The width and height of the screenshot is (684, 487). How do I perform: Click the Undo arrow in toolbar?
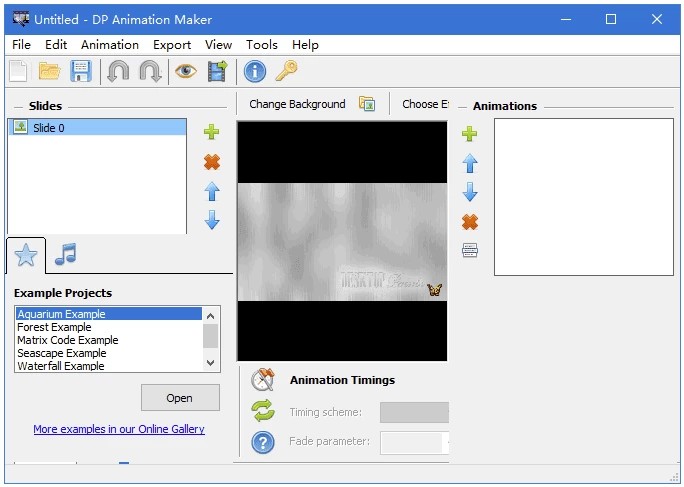tap(117, 71)
